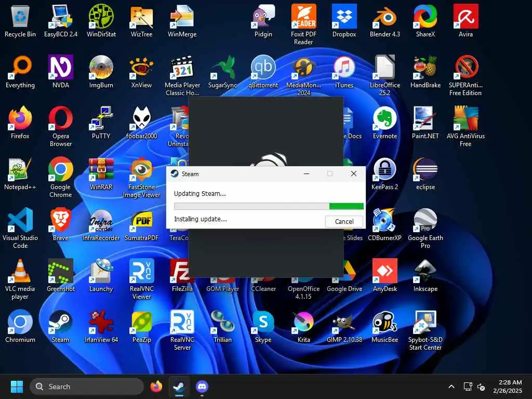Click the taskbar Search box
The width and height of the screenshot is (532, 399).
87,387
